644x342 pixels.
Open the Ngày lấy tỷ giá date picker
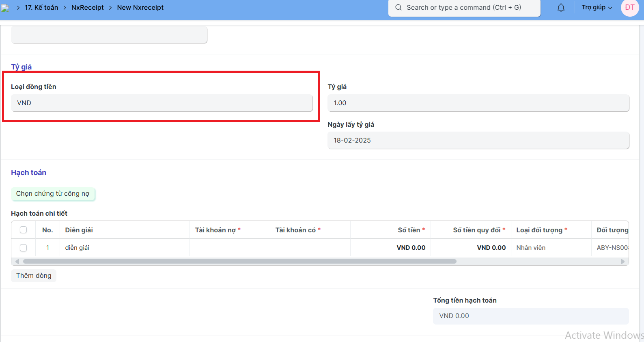pyautogui.click(x=478, y=141)
